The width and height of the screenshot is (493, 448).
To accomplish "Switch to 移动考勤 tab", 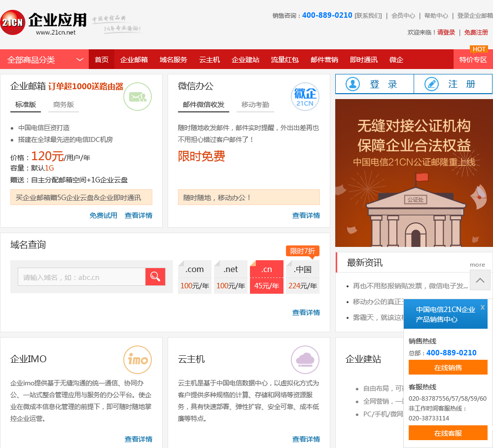I will (255, 104).
